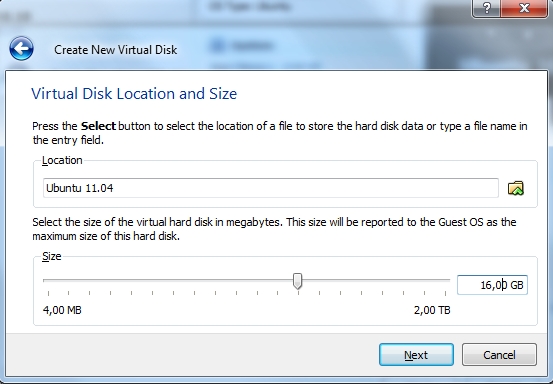This screenshot has width=553, height=384.
Task: Close the Create New Virtual Disk wizard
Action: 524,8
